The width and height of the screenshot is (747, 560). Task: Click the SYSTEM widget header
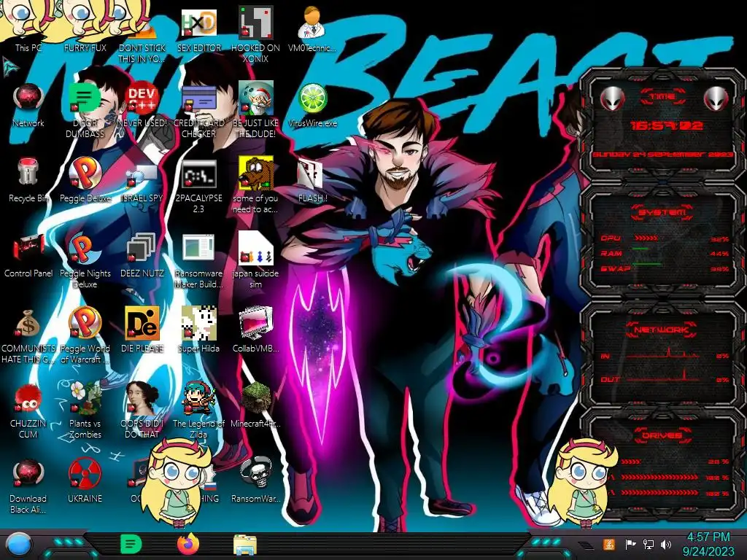tap(662, 212)
